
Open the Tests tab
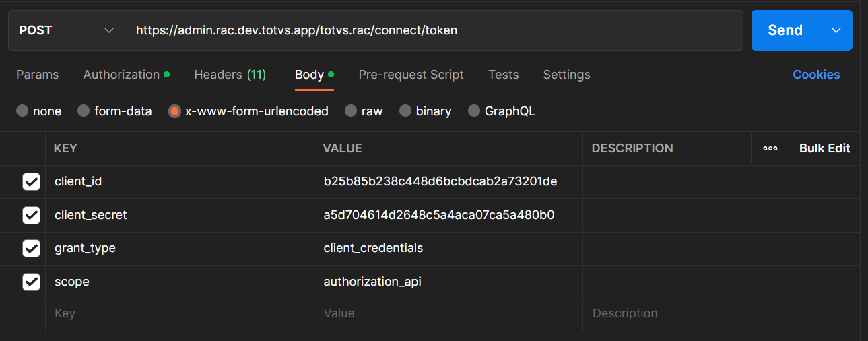coord(503,75)
